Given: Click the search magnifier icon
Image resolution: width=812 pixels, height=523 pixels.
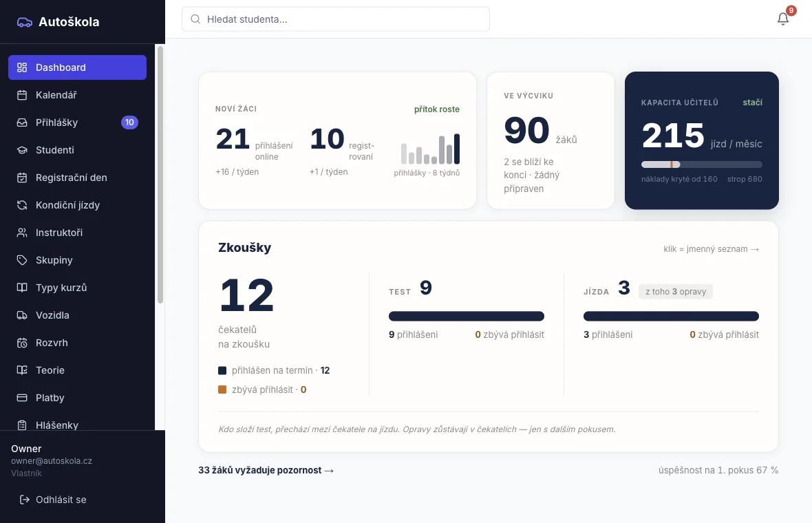Looking at the screenshot, I should tap(195, 19).
